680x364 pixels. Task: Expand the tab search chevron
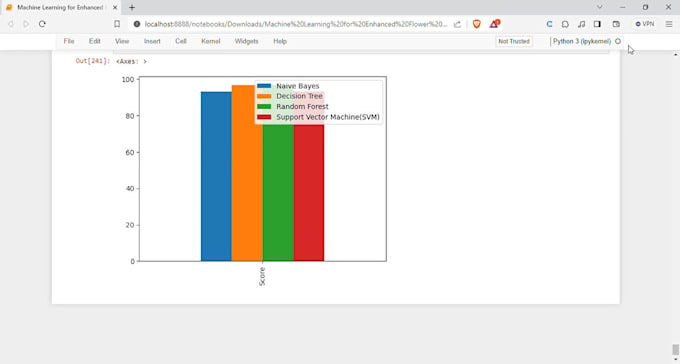pos(600,7)
